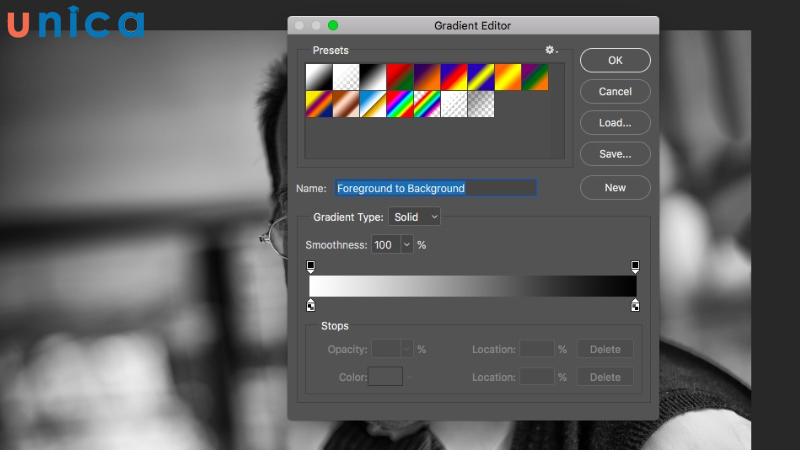Select the white-to-black first gradient preset
The width and height of the screenshot is (800, 450).
click(x=319, y=77)
